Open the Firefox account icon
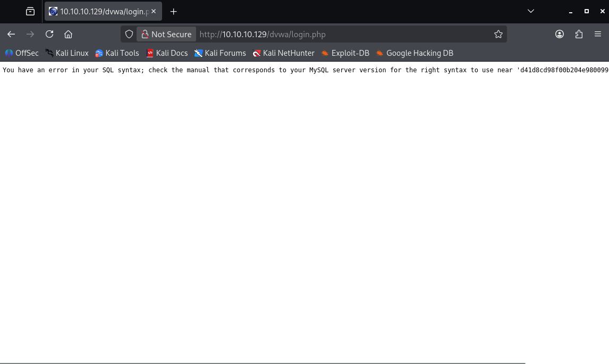This screenshot has width=609, height=364. tap(560, 34)
